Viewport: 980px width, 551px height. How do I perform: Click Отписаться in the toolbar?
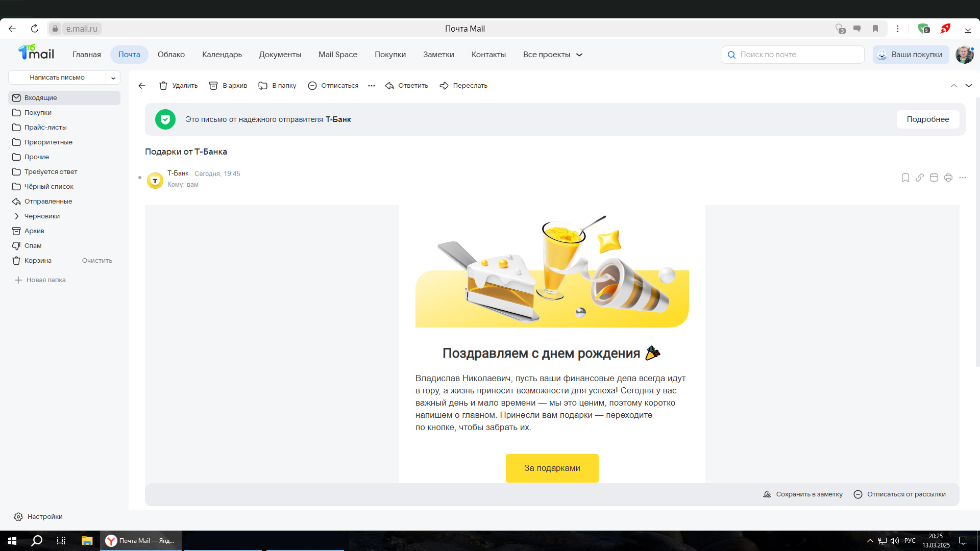pyautogui.click(x=333, y=86)
